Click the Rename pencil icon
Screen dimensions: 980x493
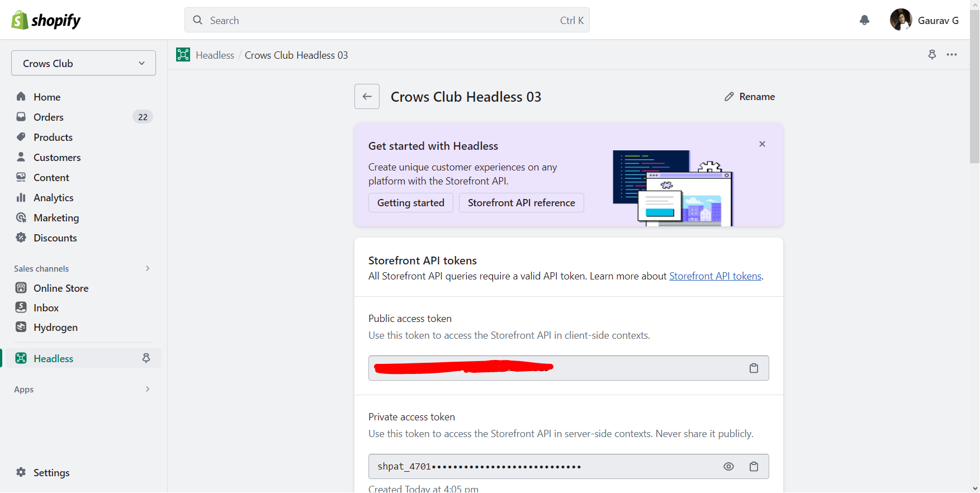point(729,97)
